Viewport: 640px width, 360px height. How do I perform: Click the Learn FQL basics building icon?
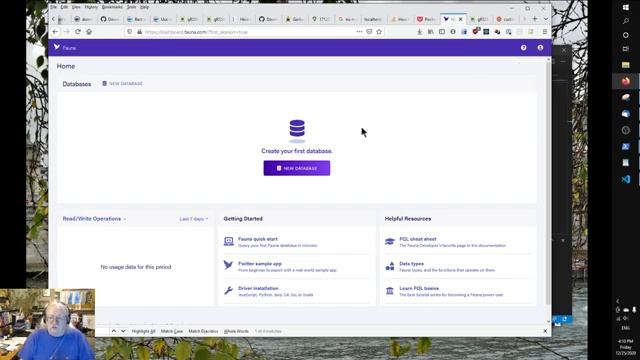click(x=390, y=291)
